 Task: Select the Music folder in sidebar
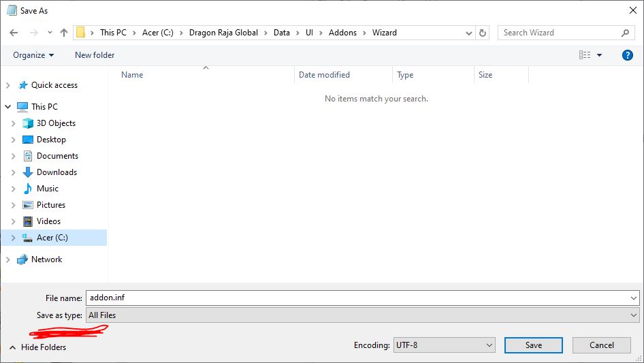pyautogui.click(x=47, y=189)
